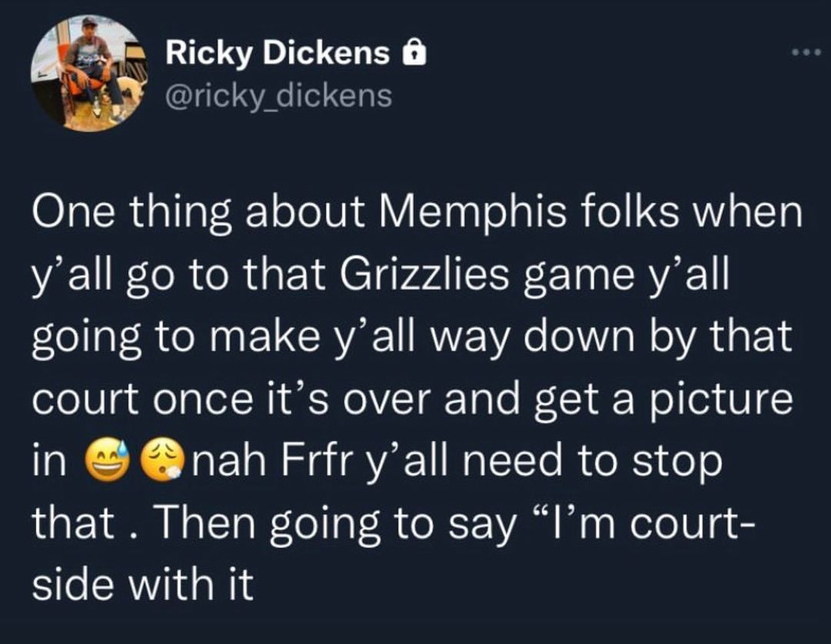Click the grinning sweat emoji
Viewport: 831px width, 644px height.
(108, 459)
